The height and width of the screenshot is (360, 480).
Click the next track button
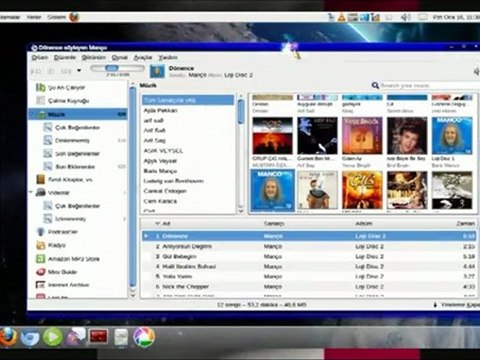(66, 71)
